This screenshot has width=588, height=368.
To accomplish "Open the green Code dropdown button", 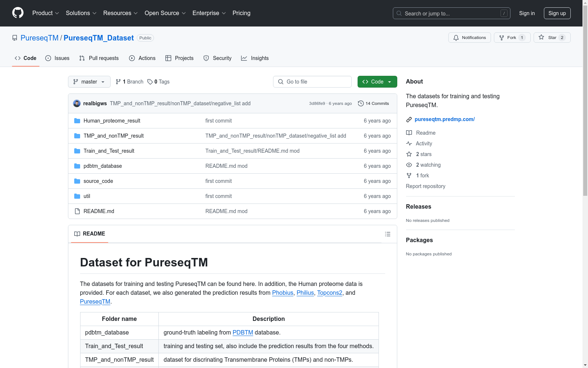I will click(x=377, y=82).
